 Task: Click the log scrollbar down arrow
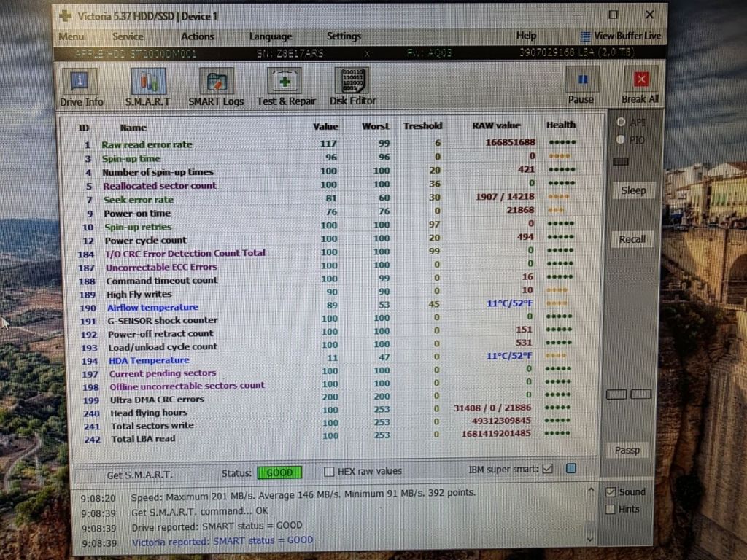click(x=590, y=539)
